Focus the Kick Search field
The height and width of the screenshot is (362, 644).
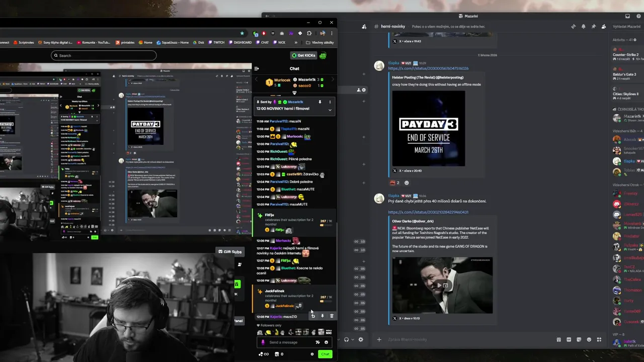[104, 55]
